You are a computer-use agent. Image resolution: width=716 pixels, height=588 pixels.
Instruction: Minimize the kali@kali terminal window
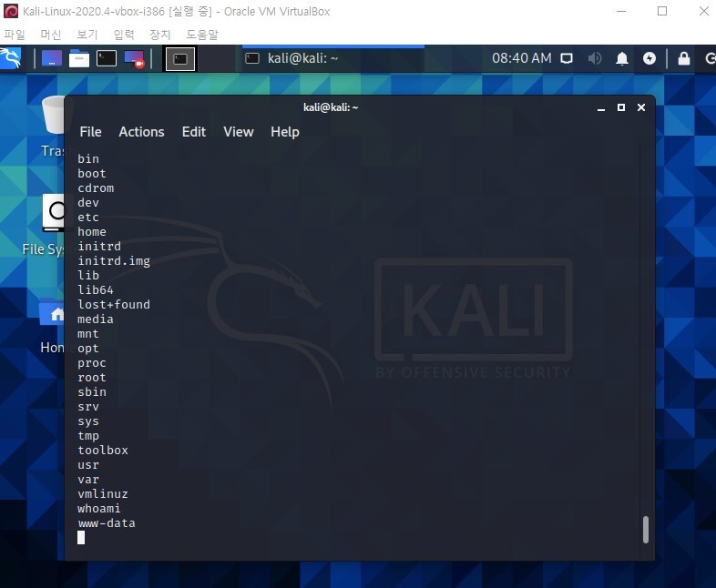[601, 107]
